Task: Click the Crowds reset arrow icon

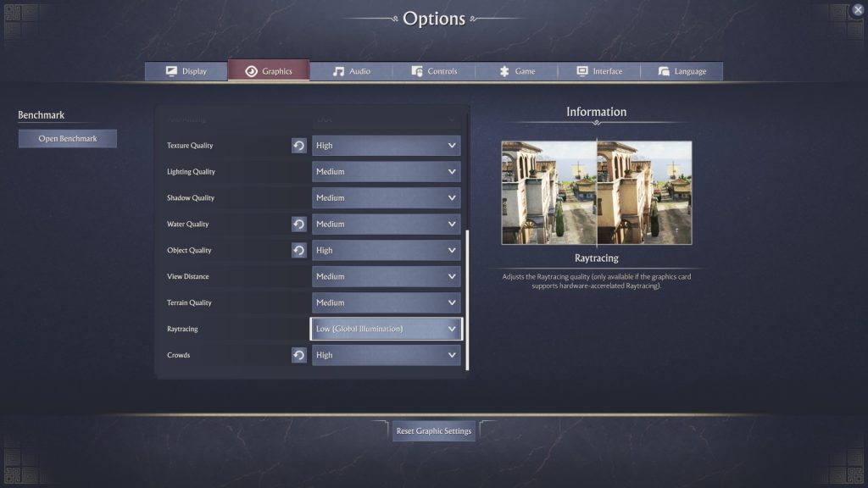Action: pos(299,356)
